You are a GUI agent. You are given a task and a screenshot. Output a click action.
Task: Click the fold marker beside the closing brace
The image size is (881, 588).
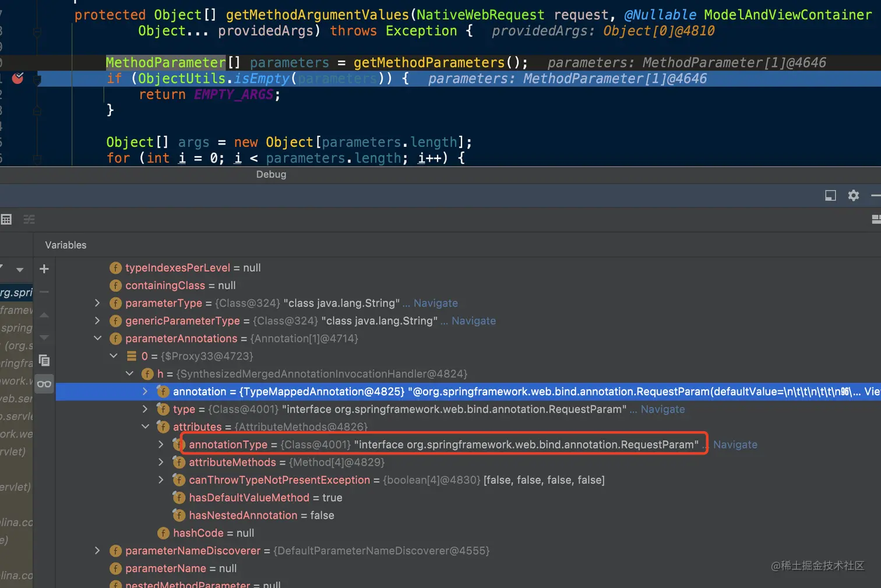(37, 110)
